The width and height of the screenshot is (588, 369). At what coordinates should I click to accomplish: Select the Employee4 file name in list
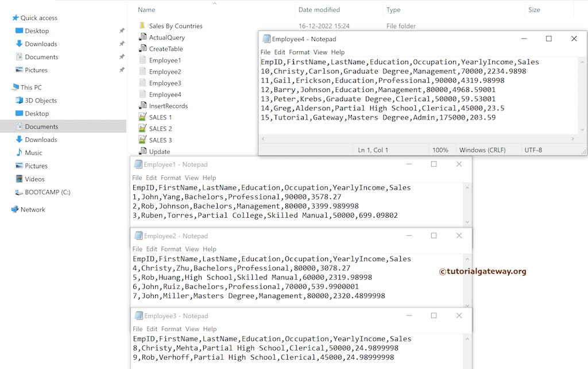pos(165,95)
